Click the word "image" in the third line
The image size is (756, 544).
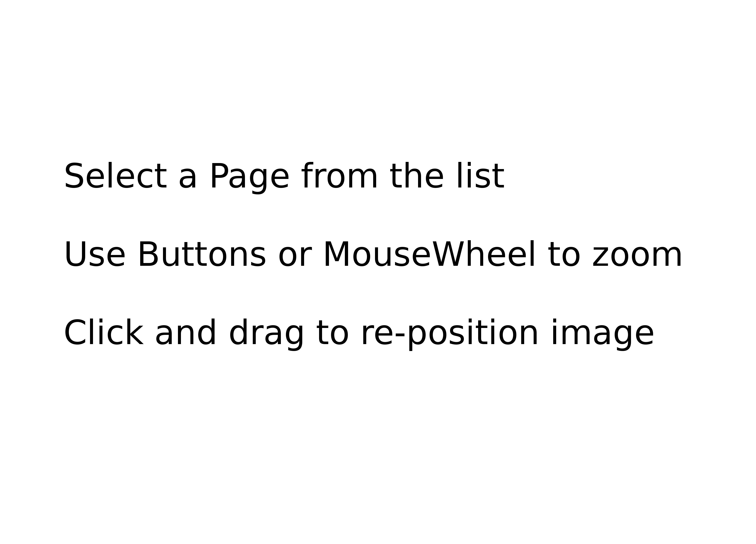pyautogui.click(x=602, y=333)
